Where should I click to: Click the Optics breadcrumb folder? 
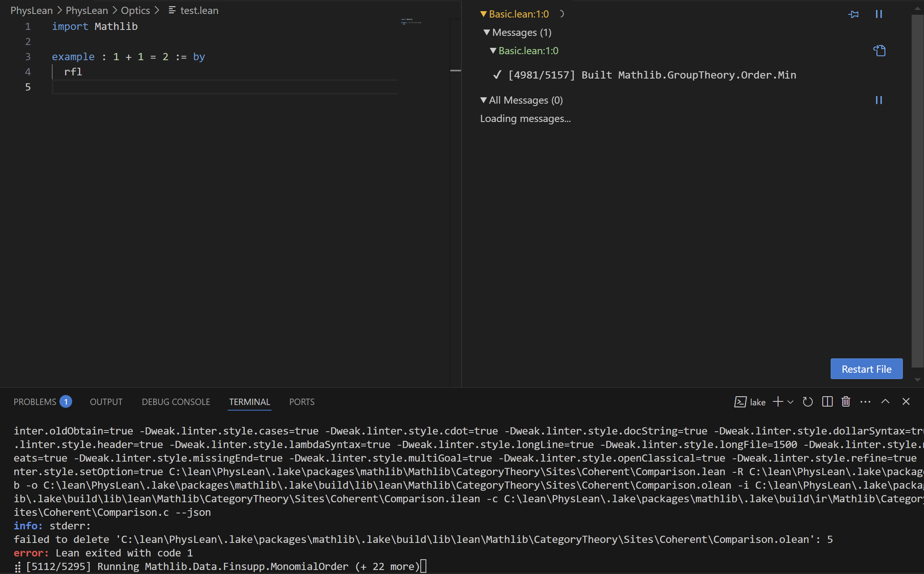tap(135, 10)
